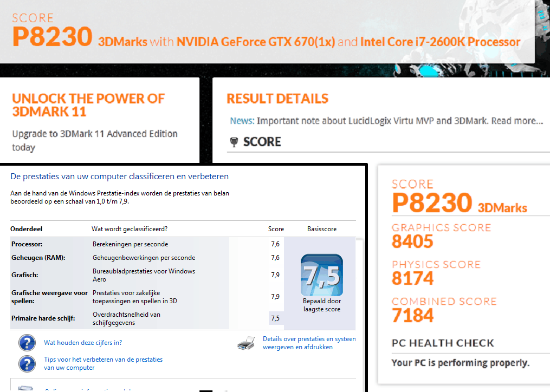
Task: Click the 'PC HEALTH CHECK' heading
Action: [x=443, y=343]
